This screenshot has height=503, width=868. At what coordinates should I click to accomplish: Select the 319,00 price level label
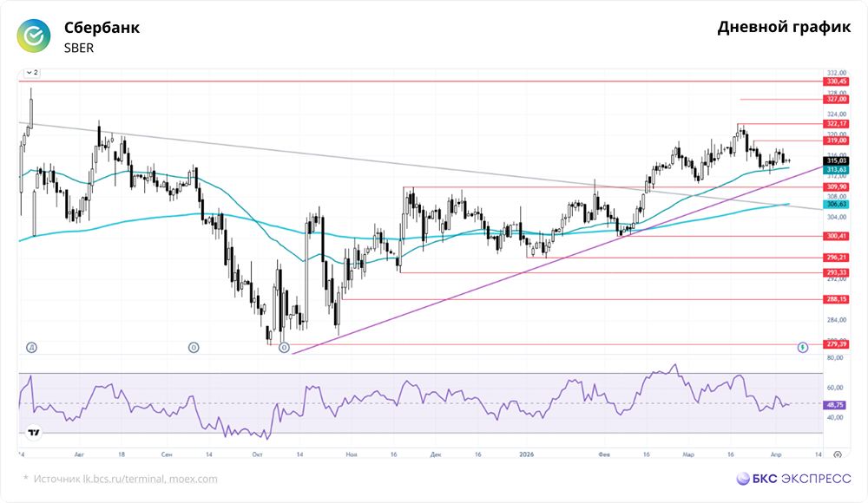pyautogui.click(x=836, y=140)
